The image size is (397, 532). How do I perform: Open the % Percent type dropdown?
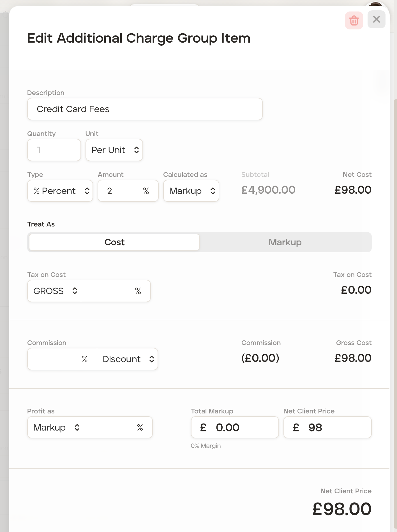tap(60, 191)
